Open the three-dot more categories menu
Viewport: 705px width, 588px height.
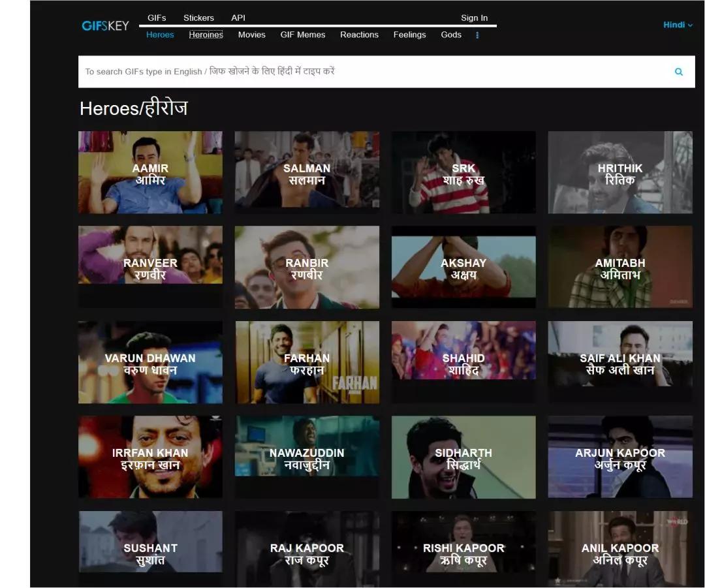coord(477,35)
